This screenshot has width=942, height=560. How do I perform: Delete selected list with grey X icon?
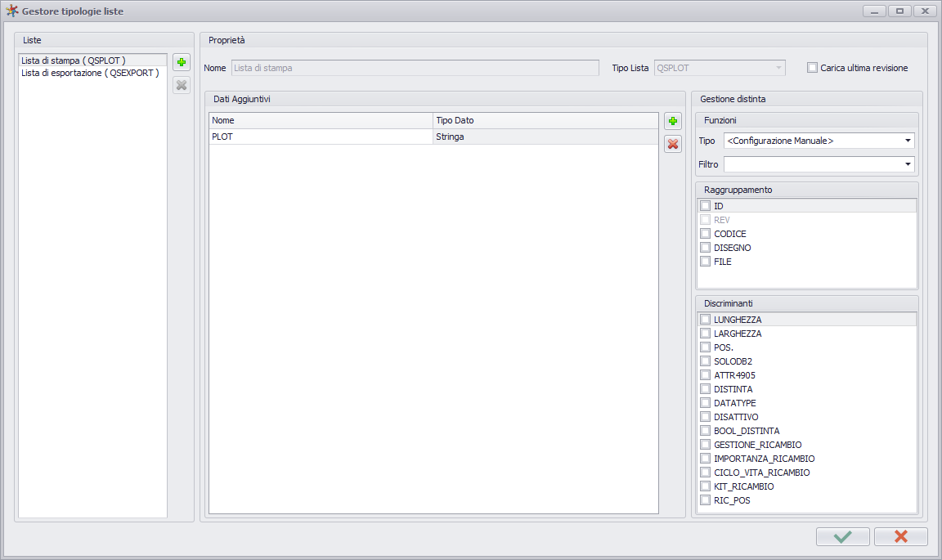point(182,85)
